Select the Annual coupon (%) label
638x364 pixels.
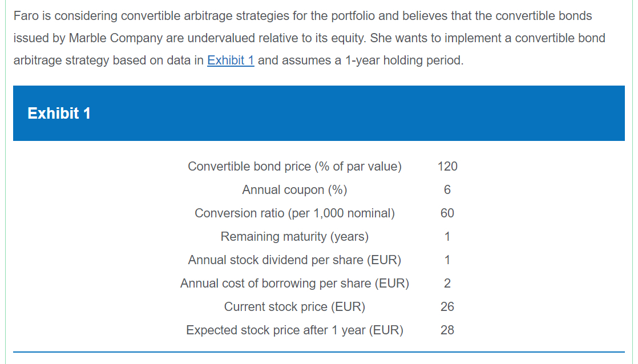point(294,190)
